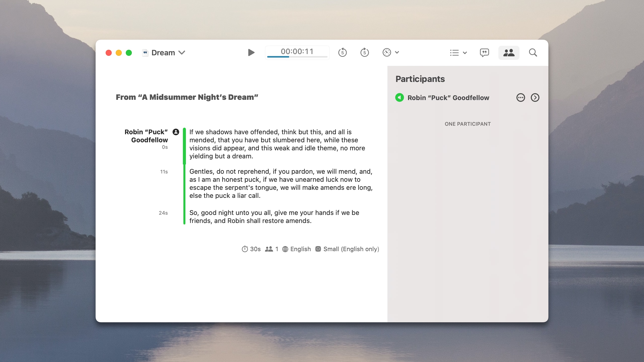The height and width of the screenshot is (362, 644).
Task: Click the green speaker color bar
Action: [184, 176]
